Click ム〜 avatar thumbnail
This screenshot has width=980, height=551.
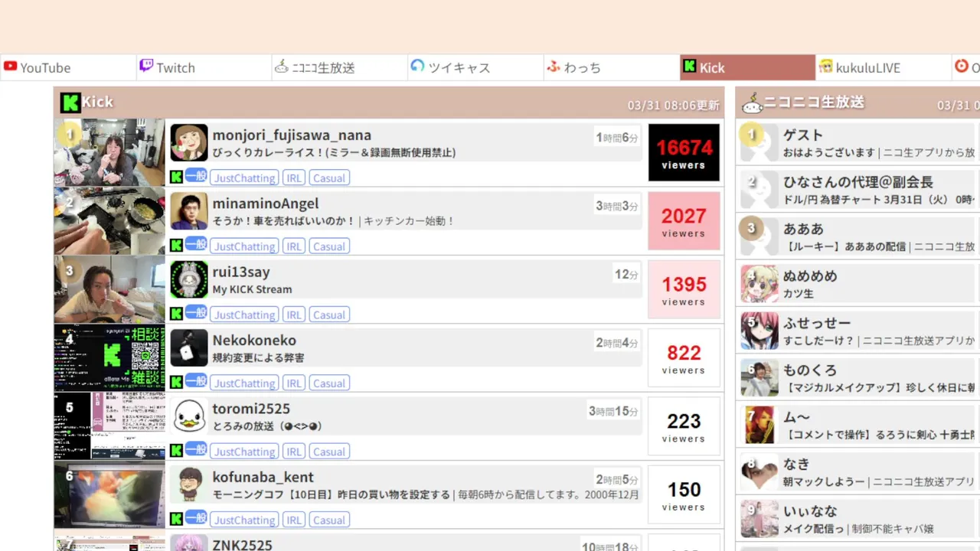759,425
